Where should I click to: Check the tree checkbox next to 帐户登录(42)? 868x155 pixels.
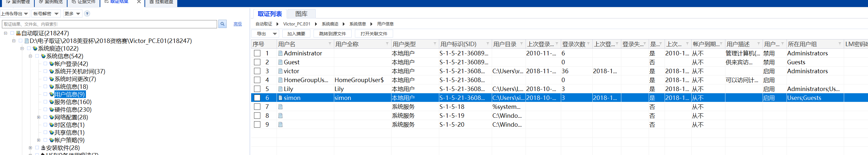[46, 64]
